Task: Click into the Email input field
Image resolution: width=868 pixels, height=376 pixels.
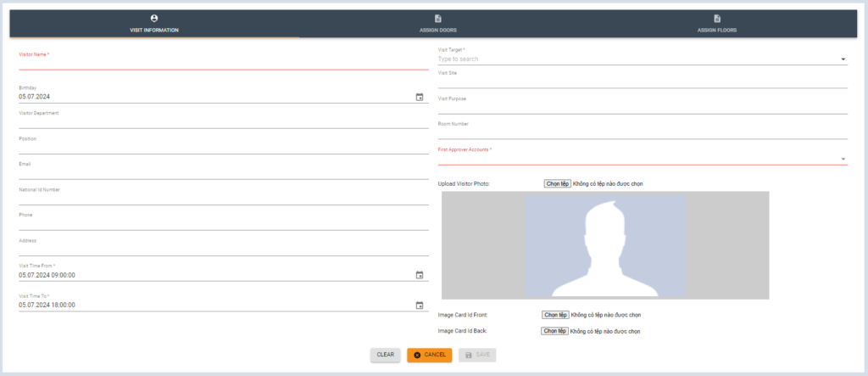Action: pos(223,173)
